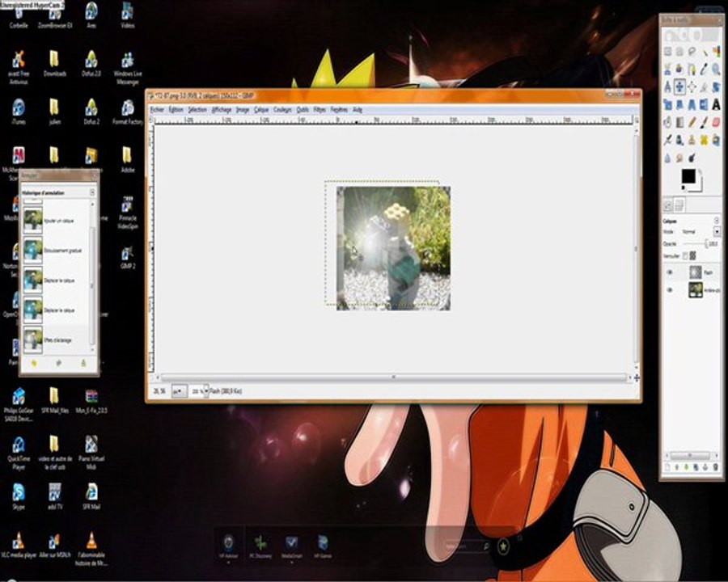Select the Paintbrush tool

704,122
